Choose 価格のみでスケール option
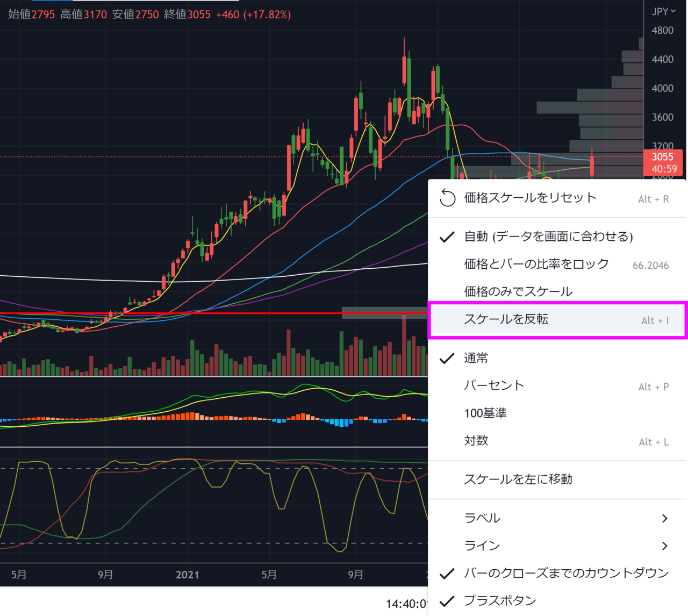 pyautogui.click(x=557, y=292)
